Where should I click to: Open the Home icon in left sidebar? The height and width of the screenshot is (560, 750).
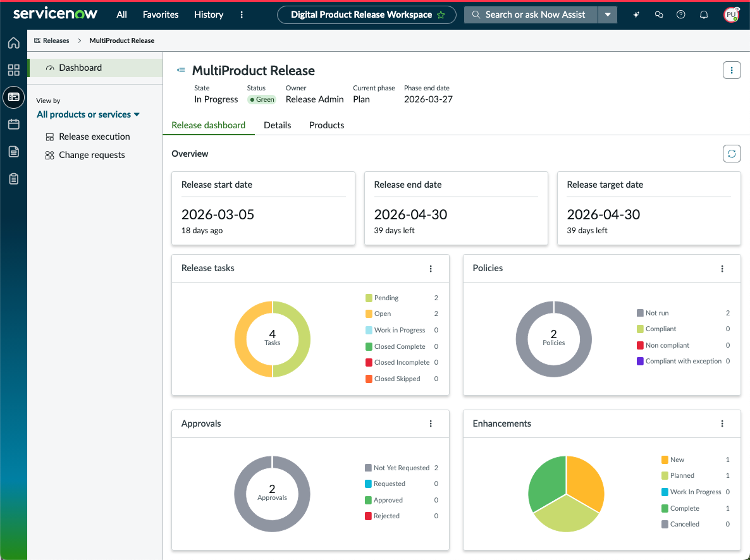pos(13,43)
